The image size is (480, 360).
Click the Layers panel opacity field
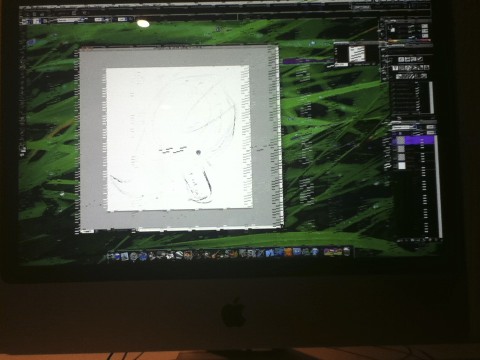(430, 127)
